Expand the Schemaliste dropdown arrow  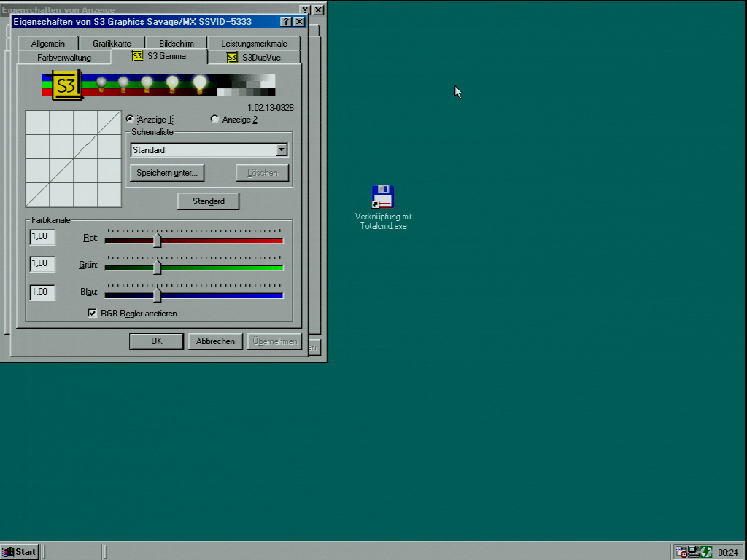coord(282,150)
